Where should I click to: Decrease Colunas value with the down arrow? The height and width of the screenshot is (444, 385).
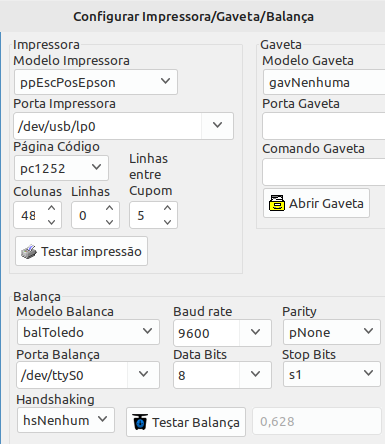pos(51,222)
